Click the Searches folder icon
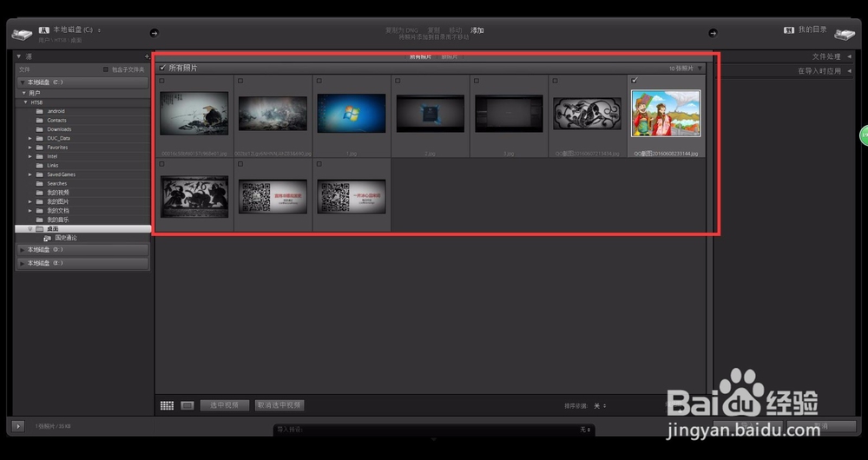 click(39, 183)
